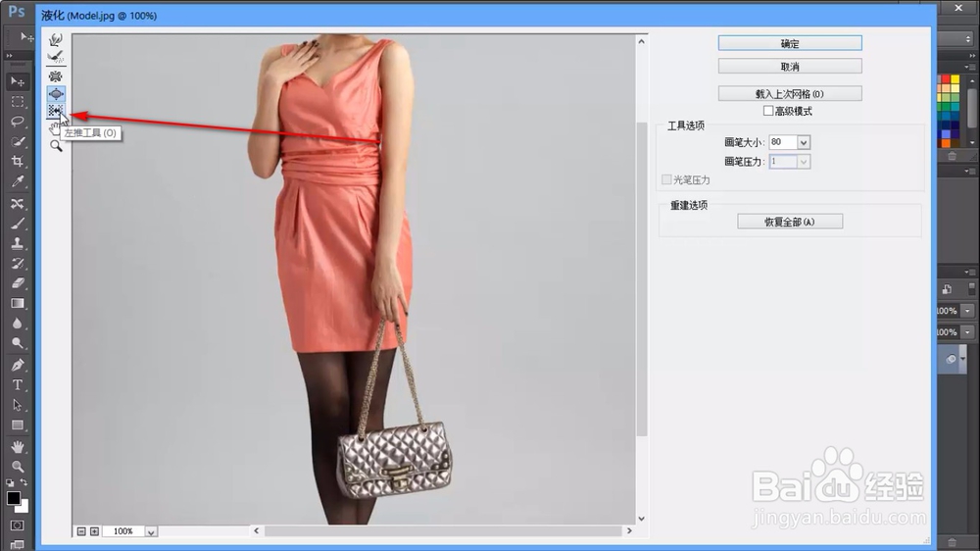980x551 pixels.
Task: Select the Forward Warp tool in Liquify
Action: (56, 40)
